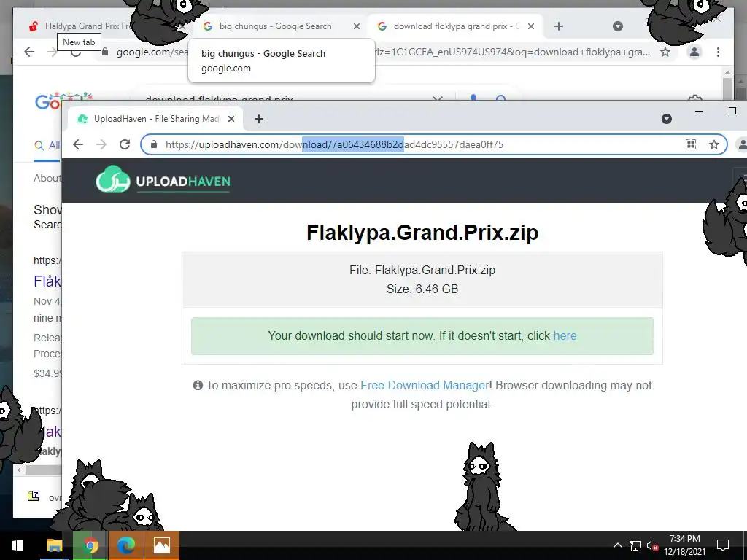The image size is (747, 560).
Task: Click the muted volume icon in tray
Action: tap(653, 545)
